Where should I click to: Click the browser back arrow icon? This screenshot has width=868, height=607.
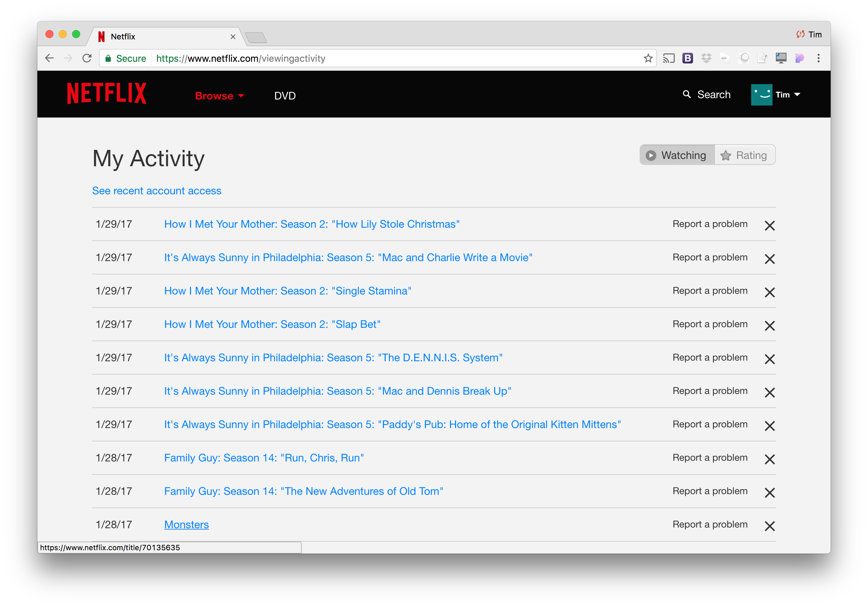point(51,58)
